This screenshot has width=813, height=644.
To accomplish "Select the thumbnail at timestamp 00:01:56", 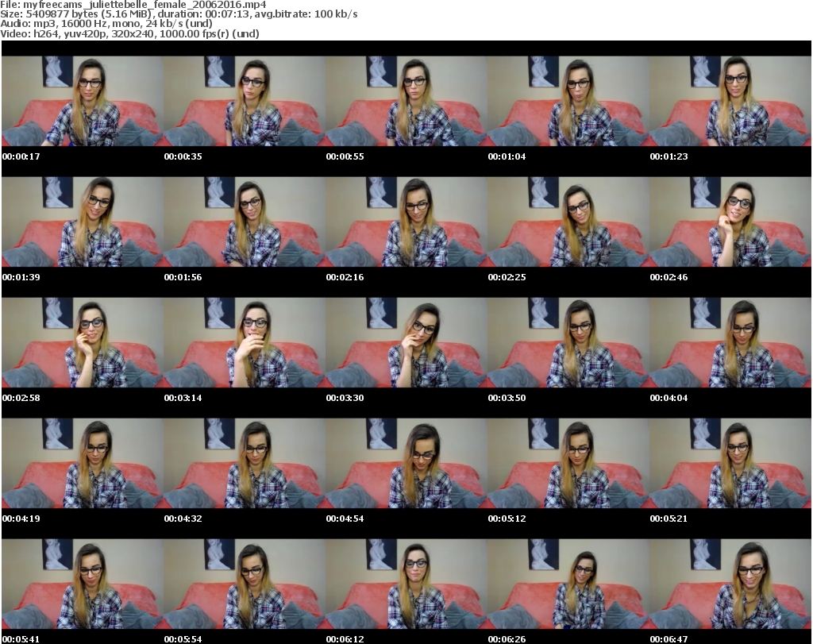I will pyautogui.click(x=245, y=222).
